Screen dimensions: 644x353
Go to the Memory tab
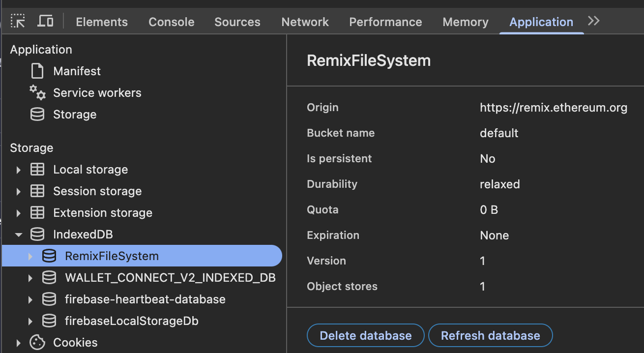click(x=466, y=22)
